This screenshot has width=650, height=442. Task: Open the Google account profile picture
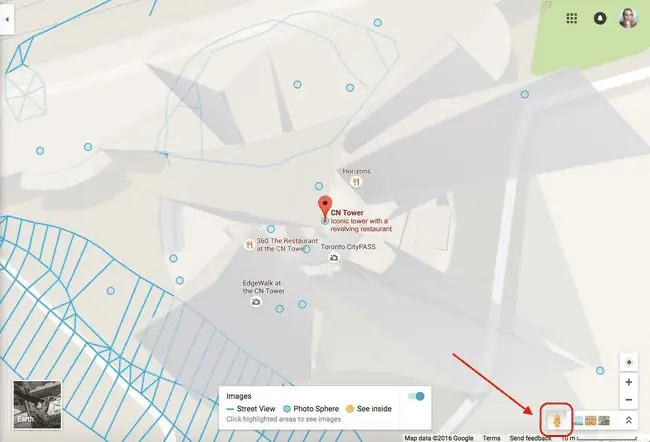[628, 18]
